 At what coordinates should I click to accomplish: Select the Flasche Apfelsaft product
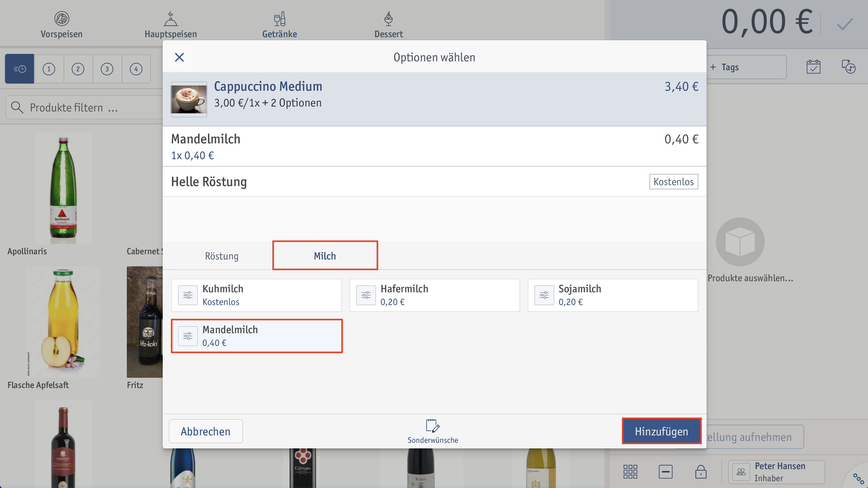click(x=63, y=328)
